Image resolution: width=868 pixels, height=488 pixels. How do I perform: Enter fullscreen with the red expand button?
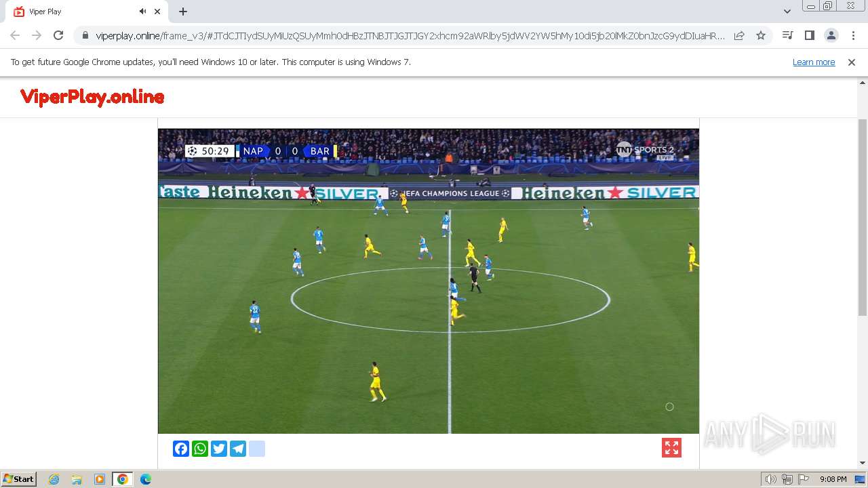pos(671,448)
